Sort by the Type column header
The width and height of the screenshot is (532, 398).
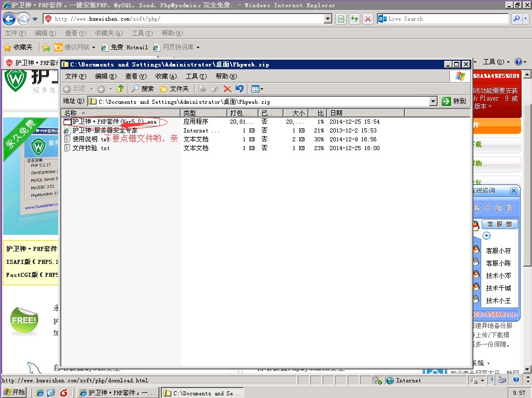coord(203,113)
